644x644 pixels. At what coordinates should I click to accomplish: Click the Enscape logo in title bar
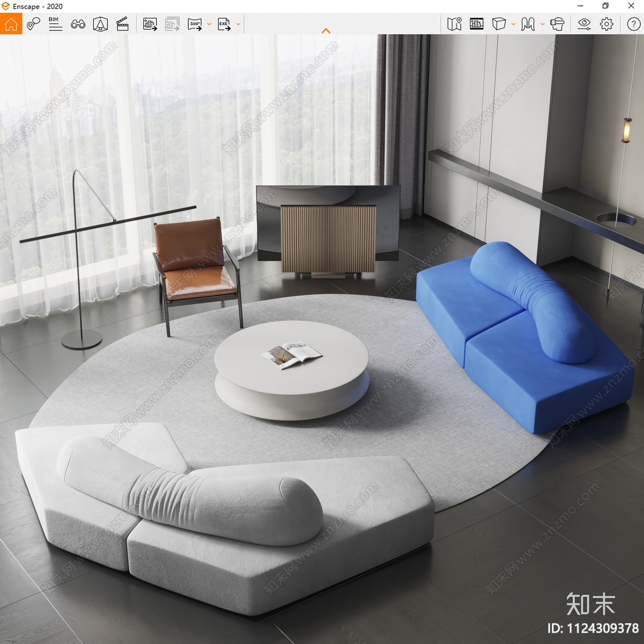tap(6, 6)
